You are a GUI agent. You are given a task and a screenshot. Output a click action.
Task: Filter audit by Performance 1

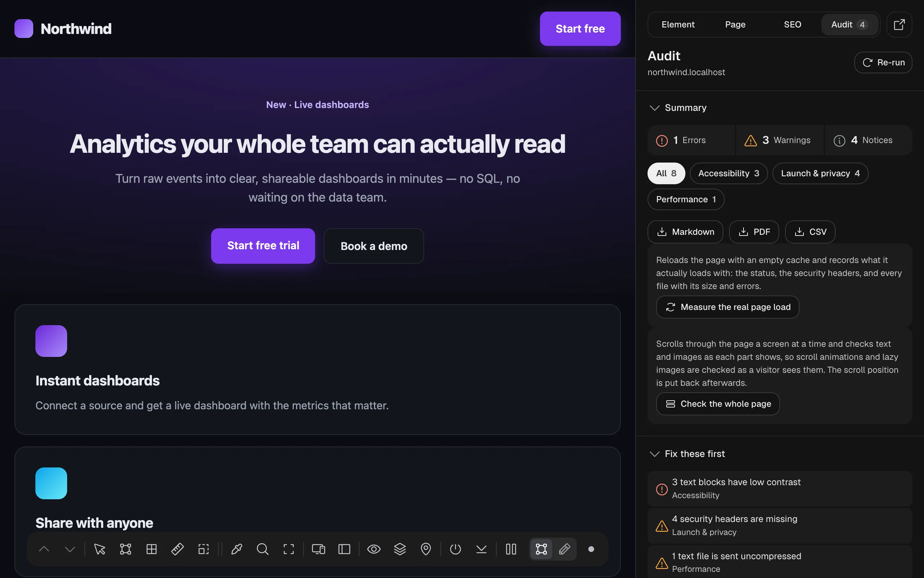coord(686,199)
